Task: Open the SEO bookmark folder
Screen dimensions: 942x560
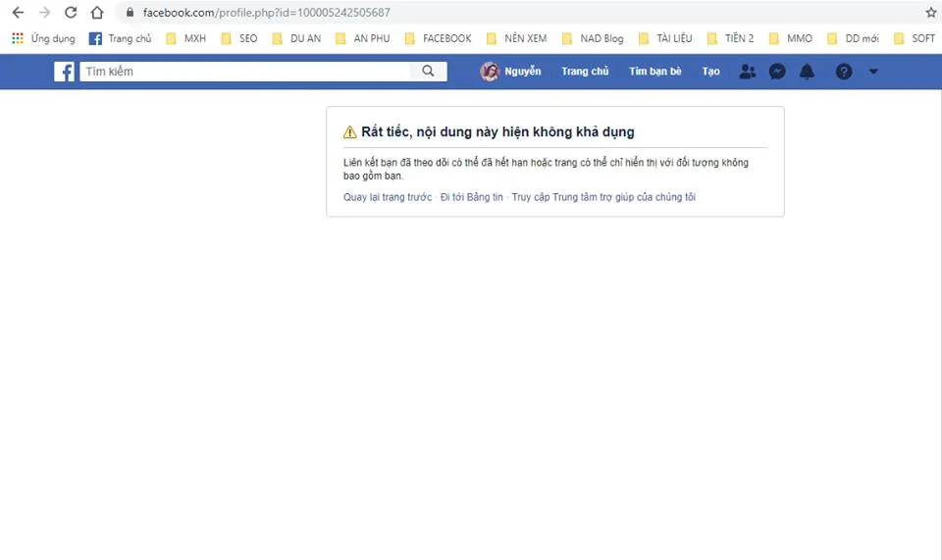Action: (239, 38)
